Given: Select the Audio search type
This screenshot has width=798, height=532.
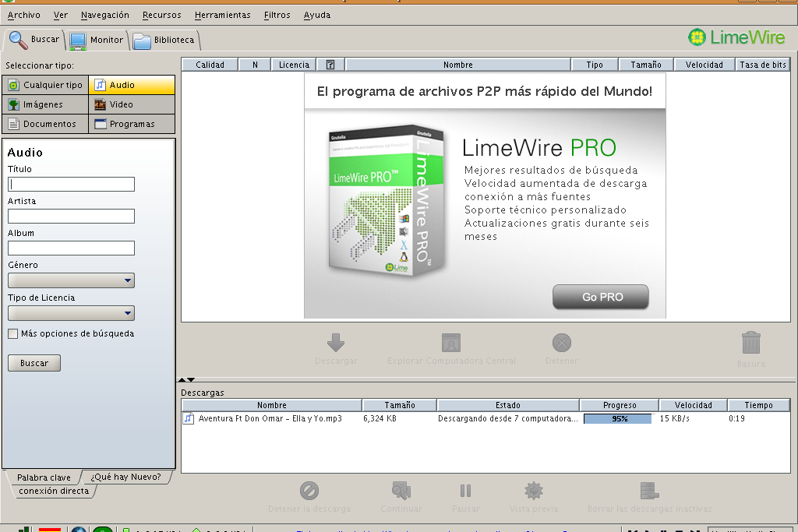Looking at the screenshot, I should pyautogui.click(x=132, y=85).
